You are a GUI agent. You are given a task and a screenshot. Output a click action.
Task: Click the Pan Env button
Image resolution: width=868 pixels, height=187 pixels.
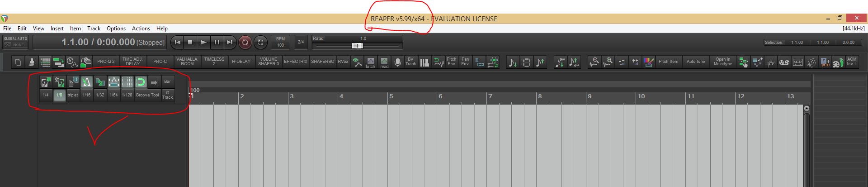(465, 62)
